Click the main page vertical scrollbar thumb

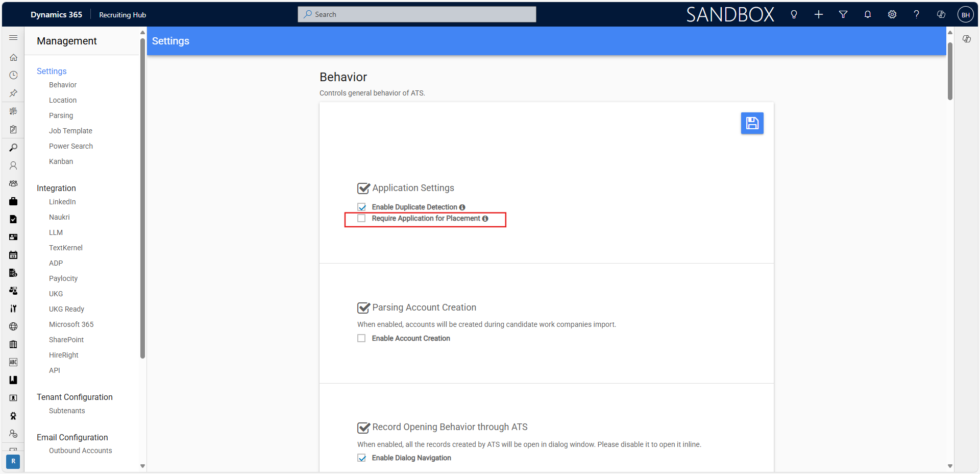point(950,71)
